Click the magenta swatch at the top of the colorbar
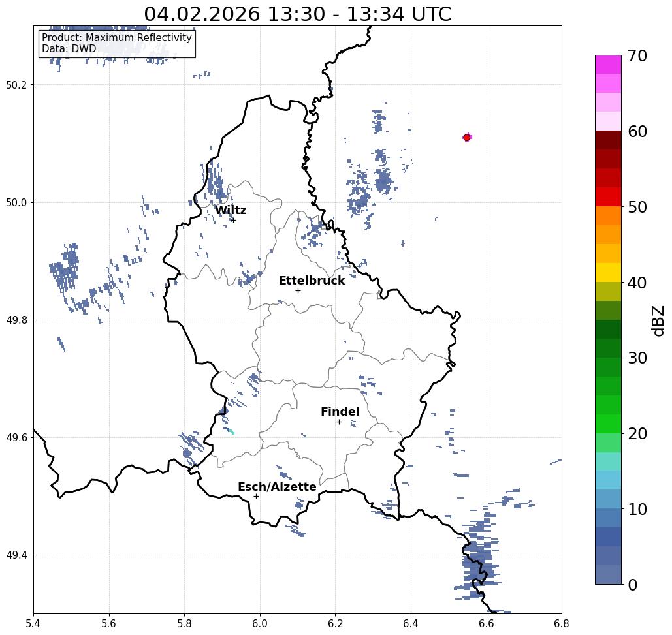 [608, 65]
